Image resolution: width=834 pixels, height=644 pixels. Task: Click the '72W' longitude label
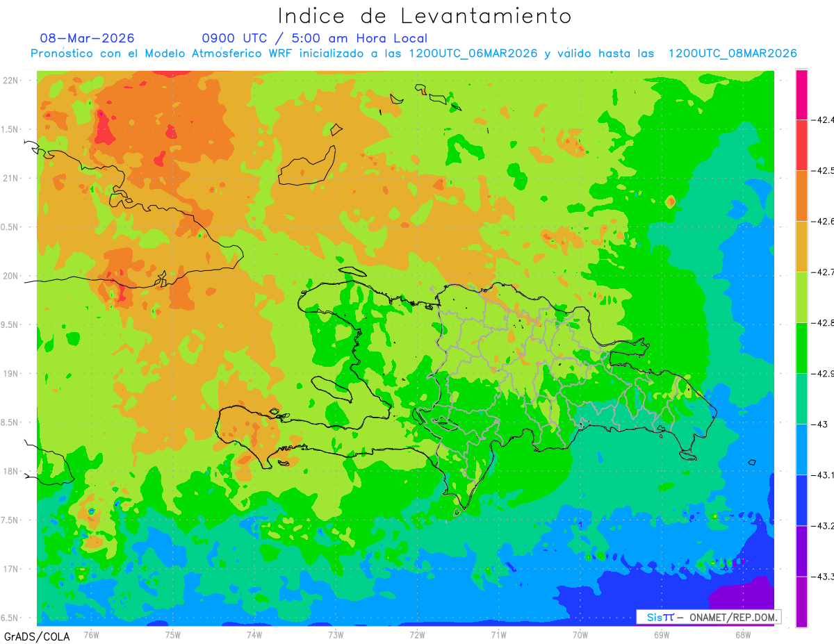point(417,634)
